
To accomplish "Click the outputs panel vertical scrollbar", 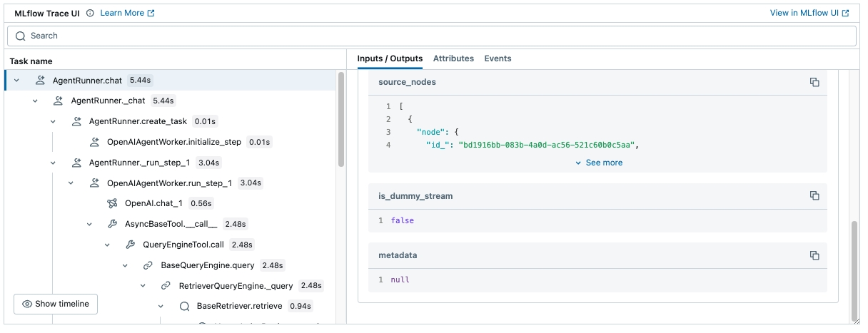I will [855, 271].
